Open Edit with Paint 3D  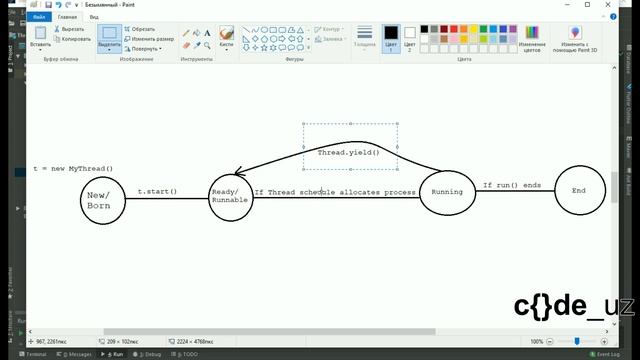575,39
